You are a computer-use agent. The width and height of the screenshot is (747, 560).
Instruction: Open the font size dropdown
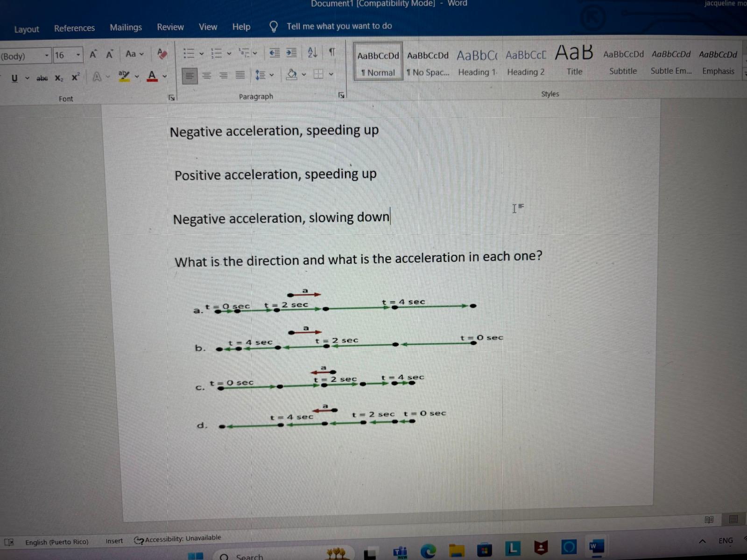pos(78,54)
